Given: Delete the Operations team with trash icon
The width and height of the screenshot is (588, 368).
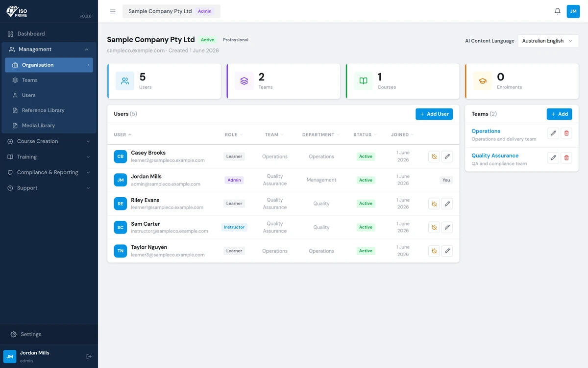Looking at the screenshot, I should pyautogui.click(x=566, y=133).
